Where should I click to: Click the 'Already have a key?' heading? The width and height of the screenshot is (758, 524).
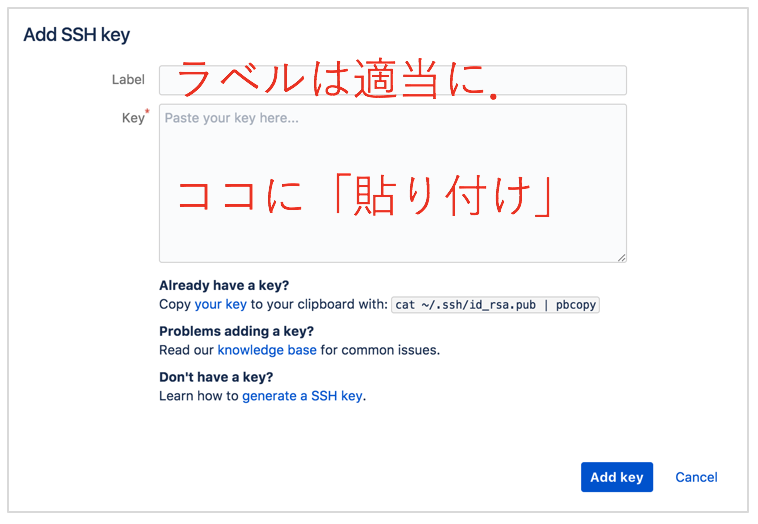coord(224,285)
